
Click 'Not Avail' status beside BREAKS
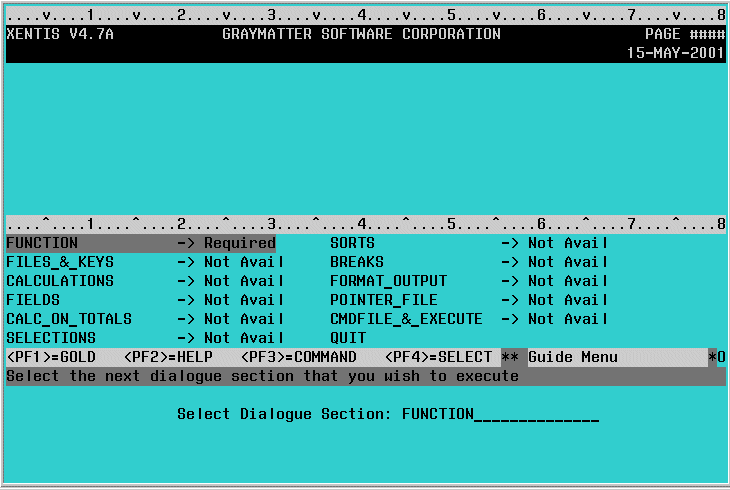click(568, 262)
